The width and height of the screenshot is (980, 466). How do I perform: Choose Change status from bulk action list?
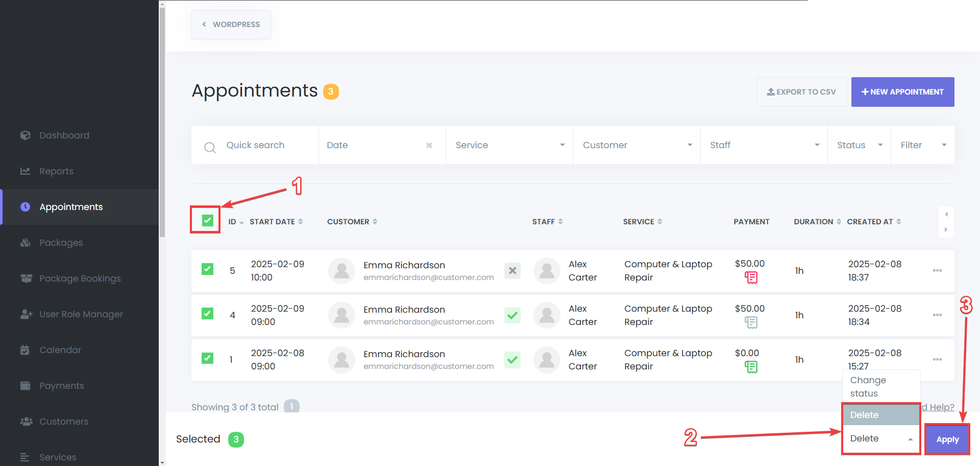[868, 387]
